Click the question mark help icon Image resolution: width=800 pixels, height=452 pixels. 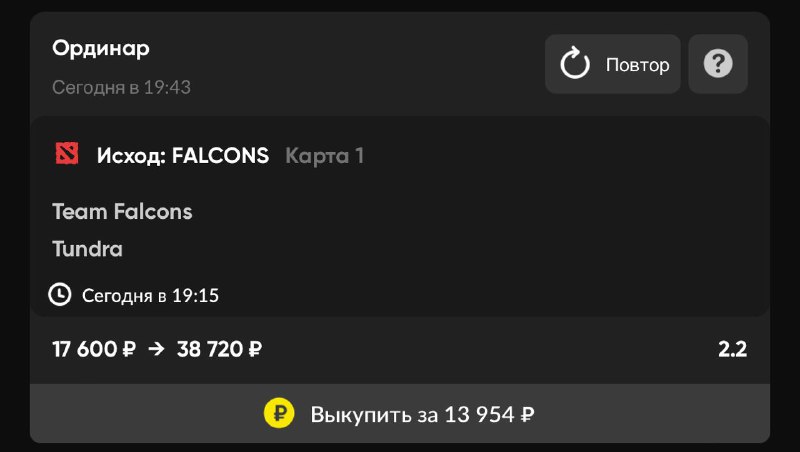tap(718, 64)
